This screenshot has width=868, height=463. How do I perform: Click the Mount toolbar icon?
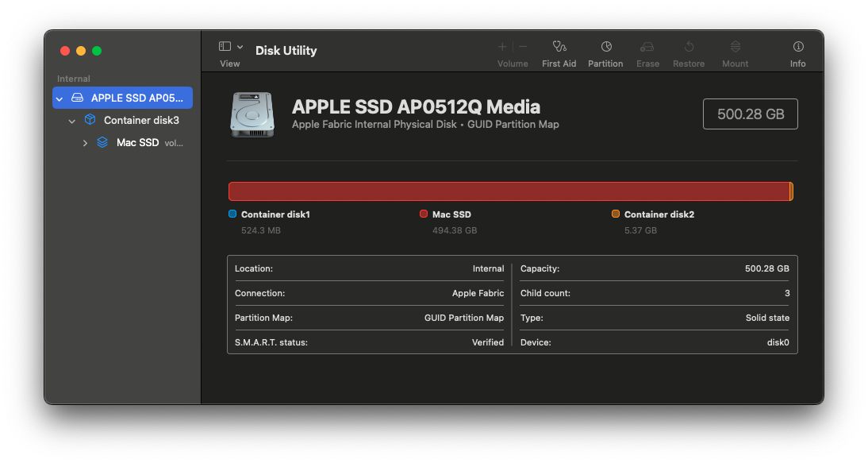(x=735, y=47)
